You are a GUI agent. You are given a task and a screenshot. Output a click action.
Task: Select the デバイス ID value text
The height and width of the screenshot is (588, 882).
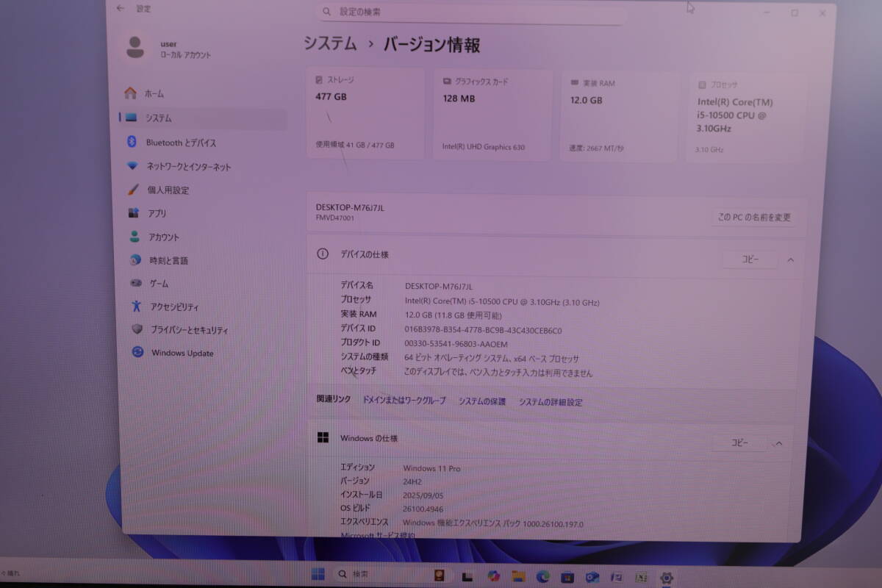coord(483,330)
